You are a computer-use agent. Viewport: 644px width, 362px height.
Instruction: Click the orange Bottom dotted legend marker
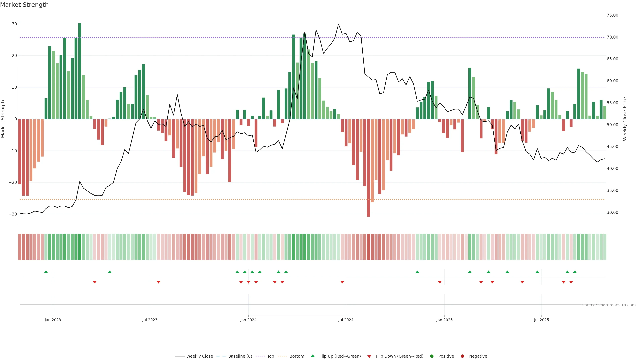pos(282,356)
